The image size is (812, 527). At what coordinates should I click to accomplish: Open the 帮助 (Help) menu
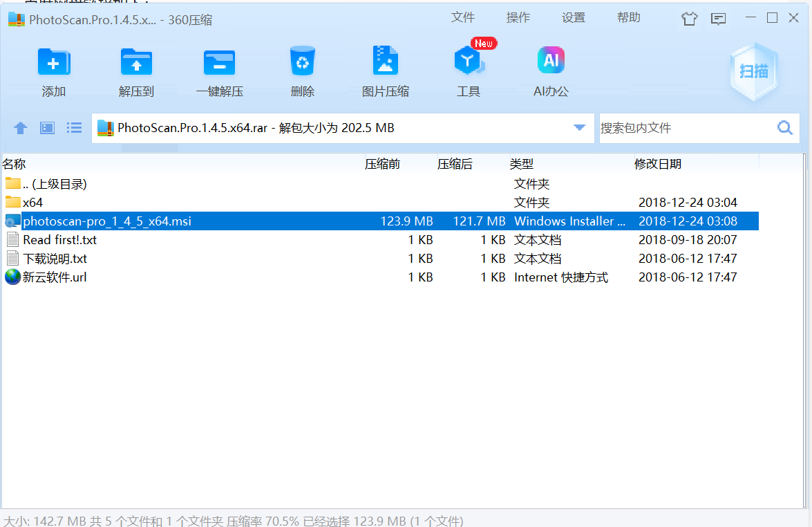click(628, 17)
